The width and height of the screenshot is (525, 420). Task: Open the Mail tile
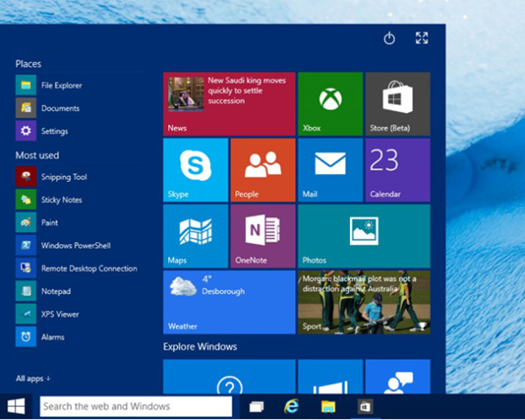[x=330, y=170]
